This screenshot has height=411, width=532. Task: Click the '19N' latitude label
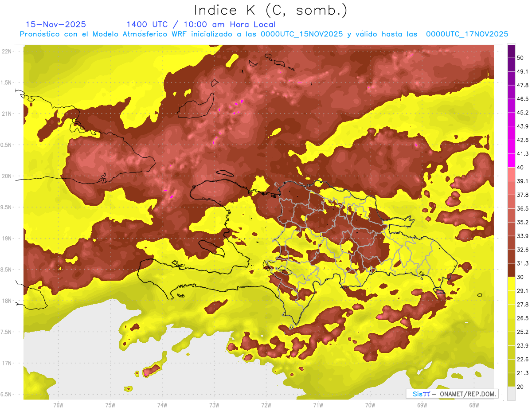pos(7,239)
